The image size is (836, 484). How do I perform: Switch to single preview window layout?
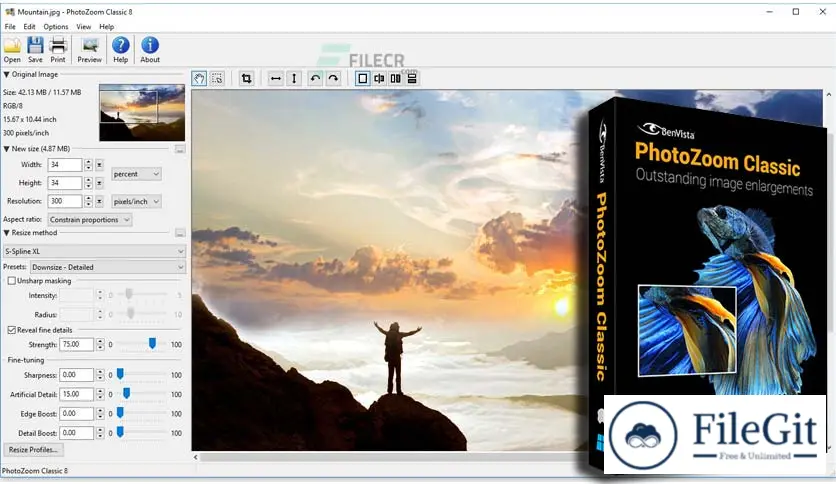coord(363,79)
